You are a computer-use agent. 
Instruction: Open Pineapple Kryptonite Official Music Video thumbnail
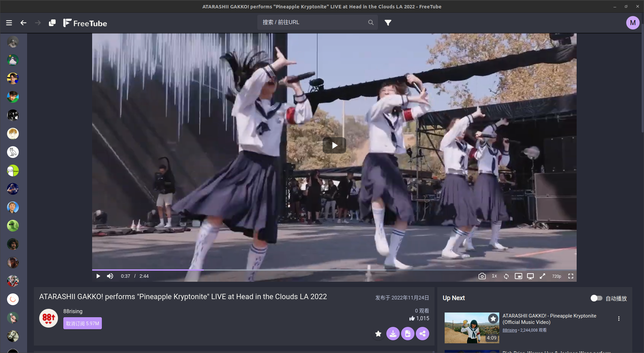(x=472, y=328)
